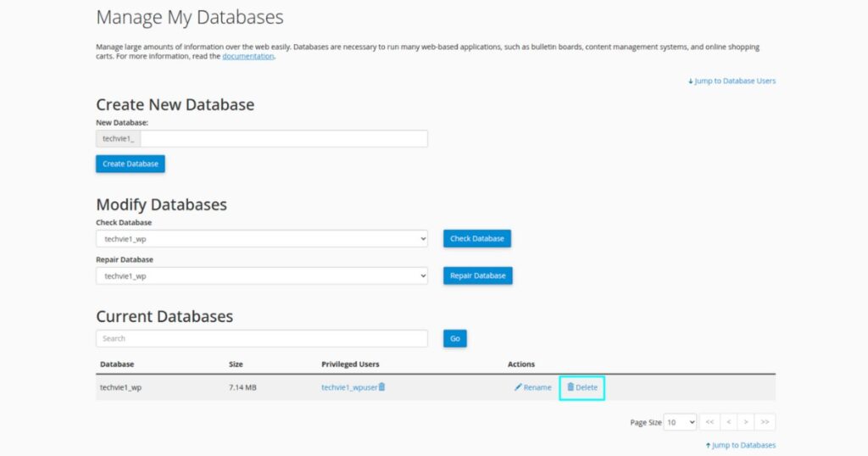Go to the next page of results

pyautogui.click(x=746, y=422)
